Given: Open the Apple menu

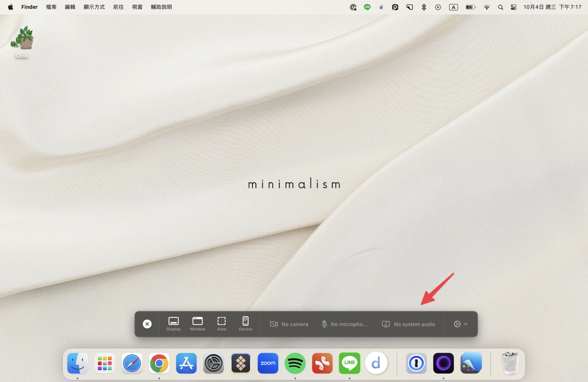Looking at the screenshot, I should 10,7.
